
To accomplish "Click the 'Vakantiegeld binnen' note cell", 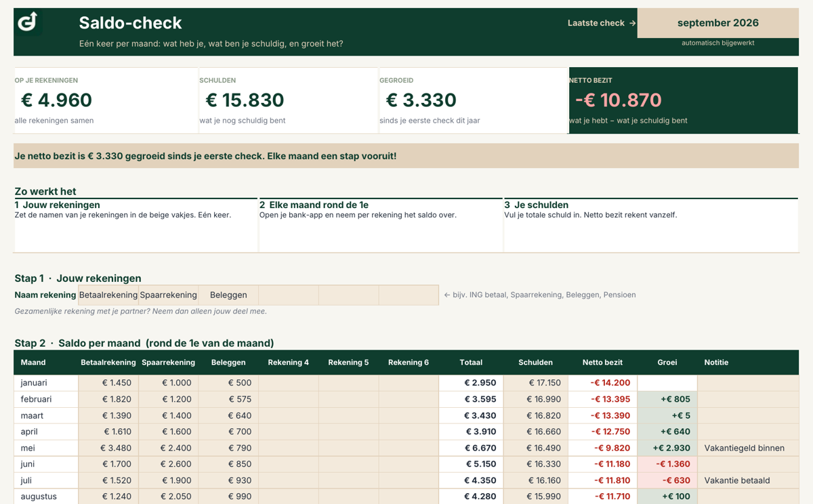I will click(x=748, y=448).
